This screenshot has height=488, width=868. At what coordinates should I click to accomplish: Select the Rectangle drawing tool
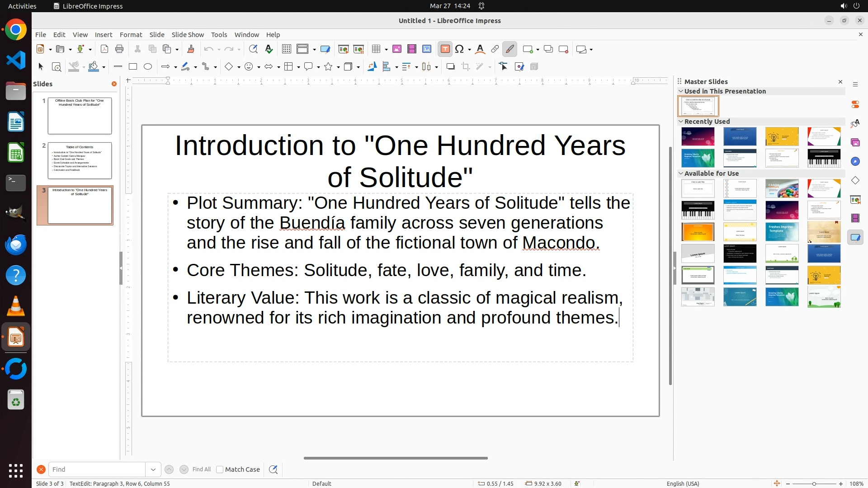tap(133, 67)
